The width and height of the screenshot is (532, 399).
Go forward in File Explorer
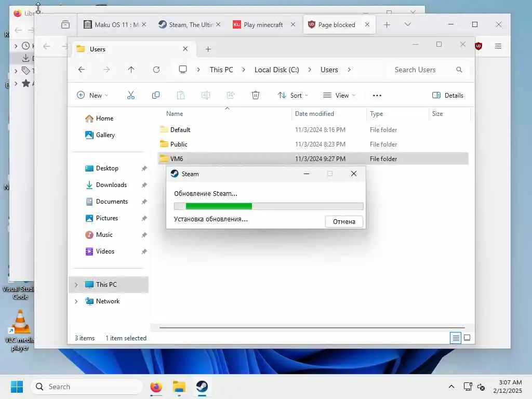click(107, 70)
